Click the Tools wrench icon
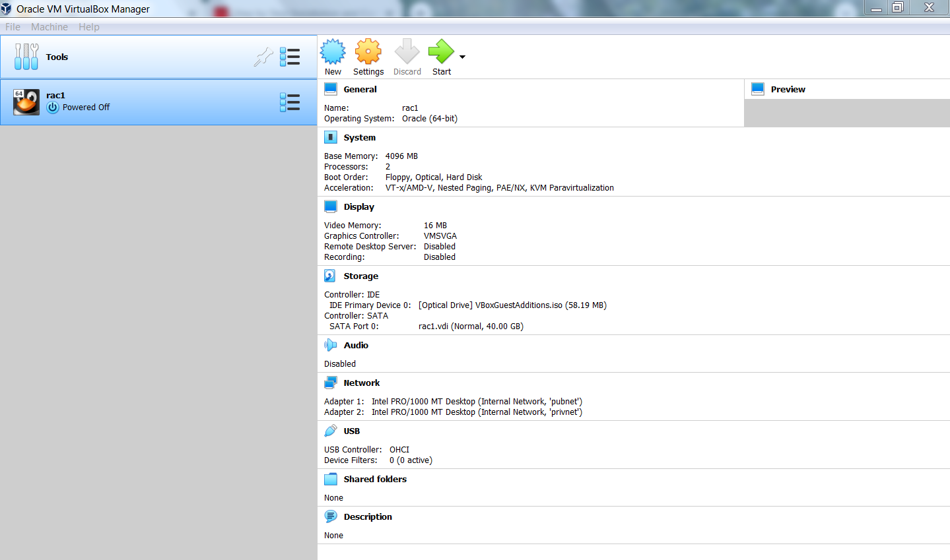The width and height of the screenshot is (950, 560). 26,57
